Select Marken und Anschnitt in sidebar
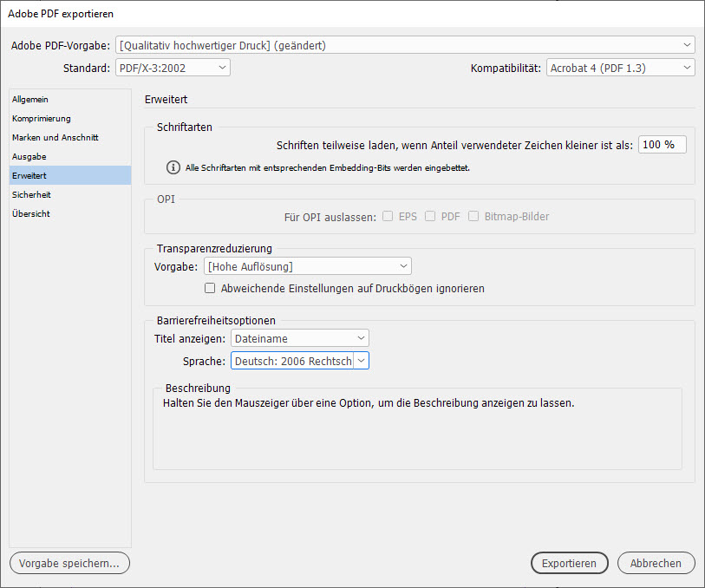The image size is (705, 588). (55, 138)
